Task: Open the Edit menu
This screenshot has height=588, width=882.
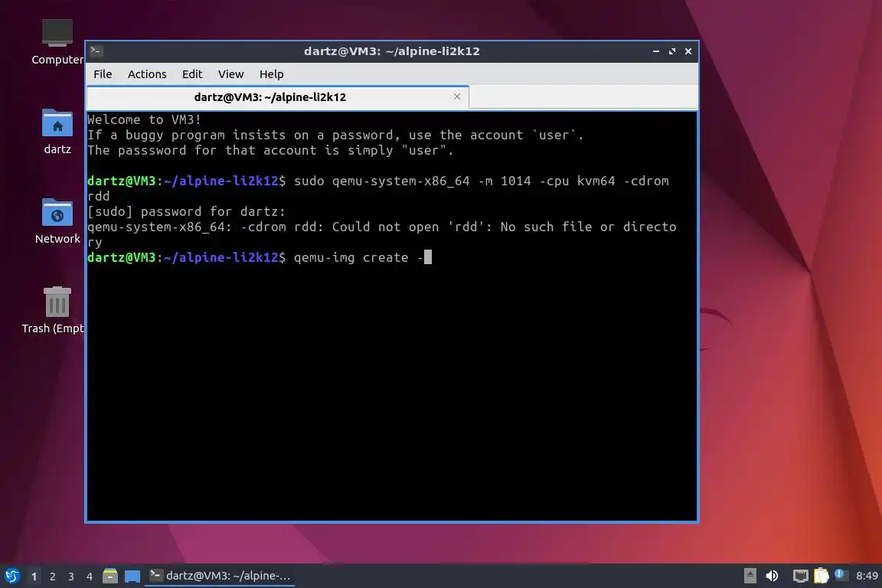Action: 192,74
